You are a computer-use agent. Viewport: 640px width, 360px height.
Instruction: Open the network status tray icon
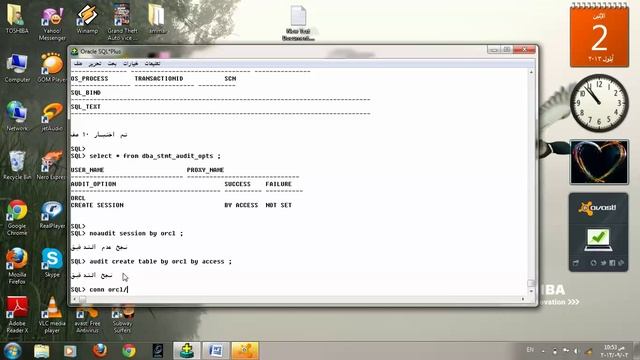(x=566, y=351)
